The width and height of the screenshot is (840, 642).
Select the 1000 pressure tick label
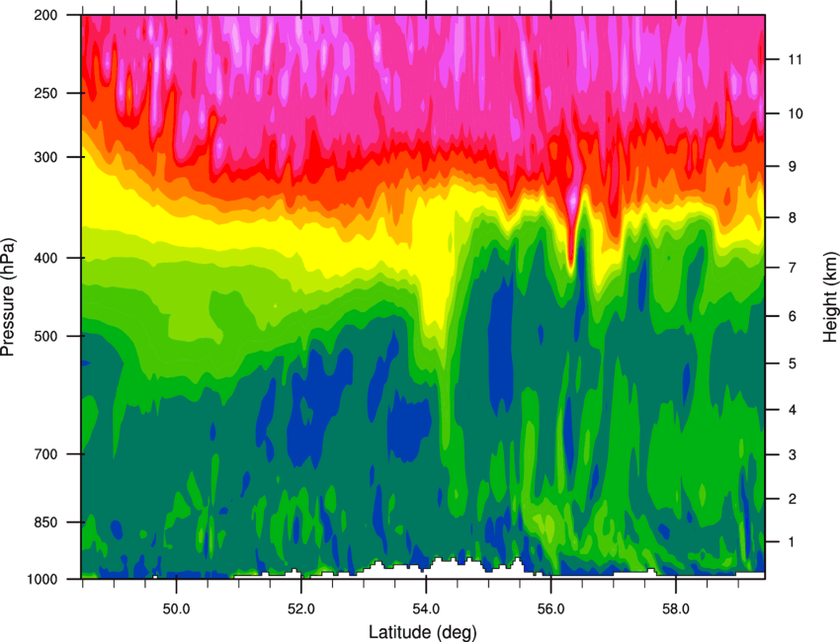42,580
